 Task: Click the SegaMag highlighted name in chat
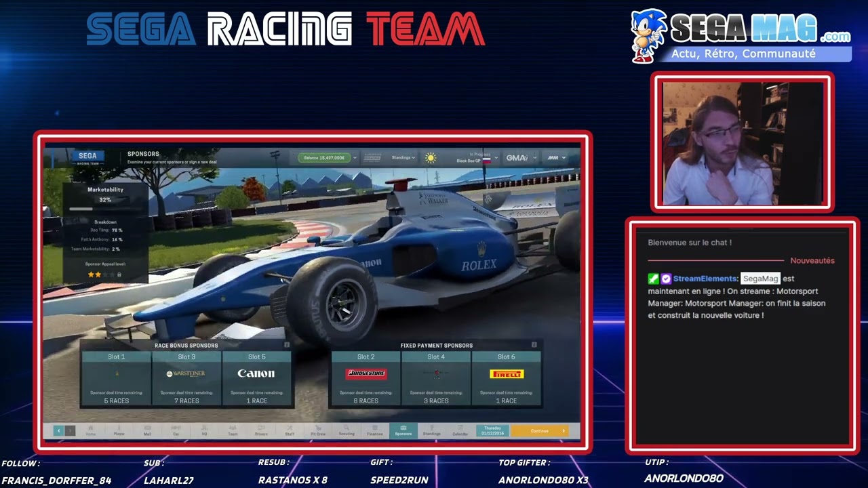(x=760, y=279)
